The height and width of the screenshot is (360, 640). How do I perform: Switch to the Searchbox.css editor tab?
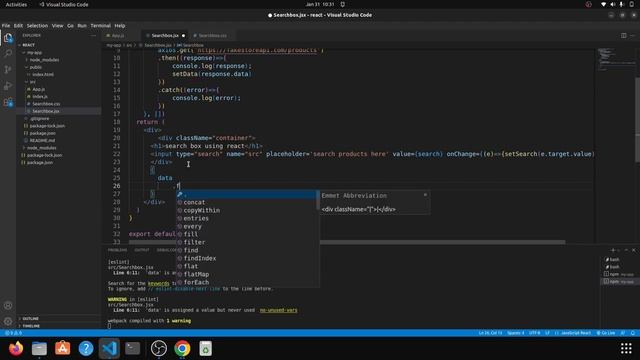point(213,36)
